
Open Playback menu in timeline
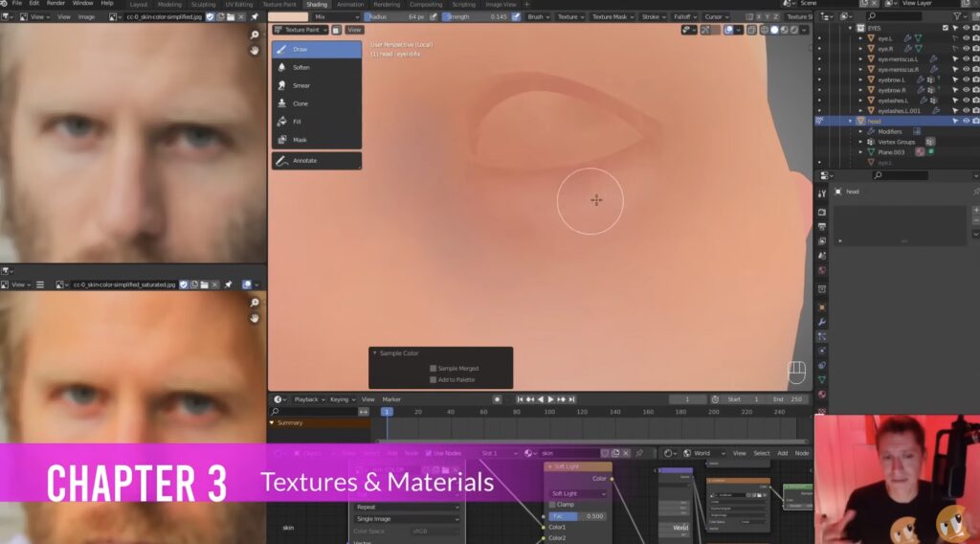309,399
